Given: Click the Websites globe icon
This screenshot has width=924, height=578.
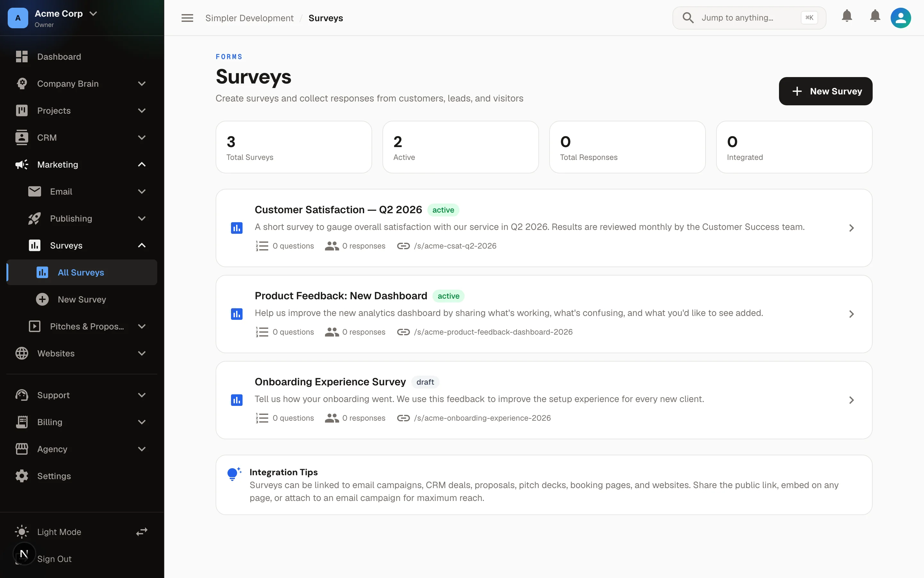Looking at the screenshot, I should pyautogui.click(x=22, y=353).
